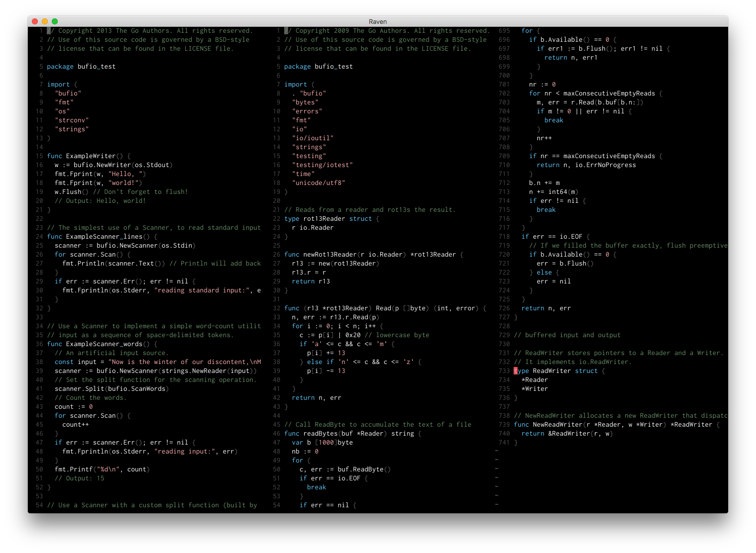
Task: Click line 'if b.Available() == 0' at line 696
Action: pos(573,40)
